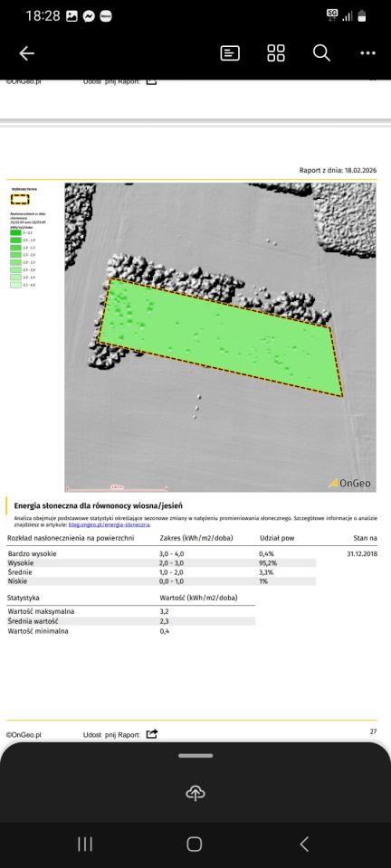
Task: Show page thumbnails grid view
Action: [276, 53]
